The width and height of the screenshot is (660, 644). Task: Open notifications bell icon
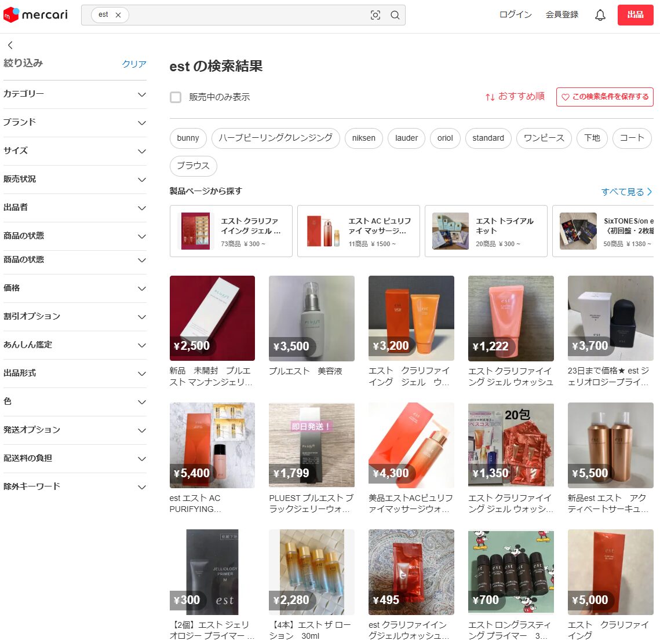(x=600, y=15)
